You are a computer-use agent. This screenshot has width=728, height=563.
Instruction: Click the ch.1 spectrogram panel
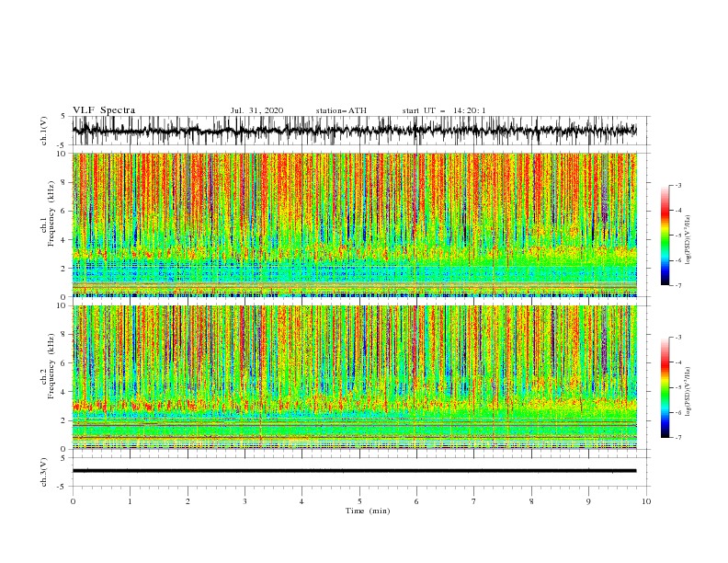point(354,224)
